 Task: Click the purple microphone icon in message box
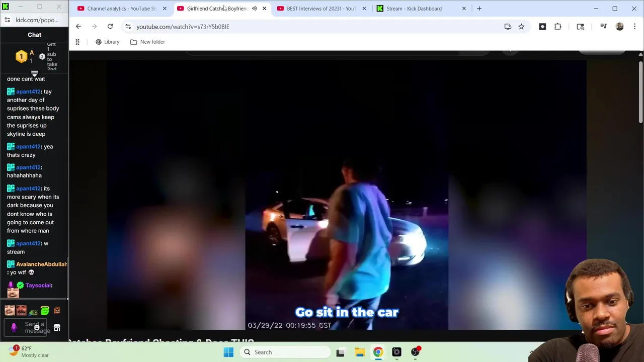pos(14,327)
